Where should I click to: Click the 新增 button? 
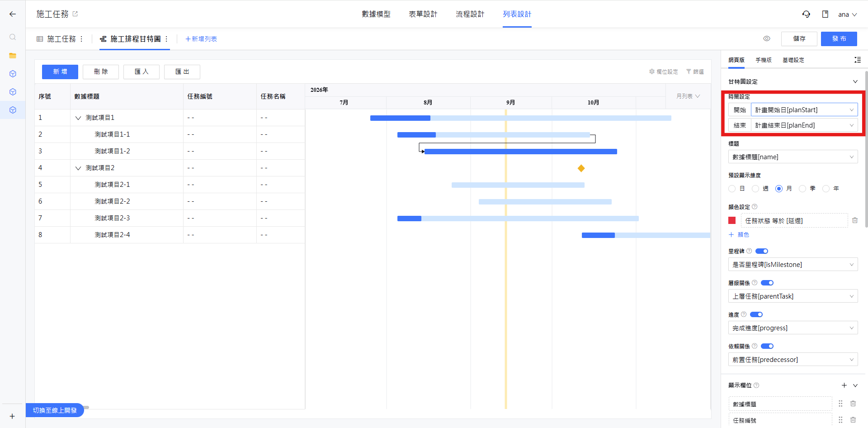60,71
